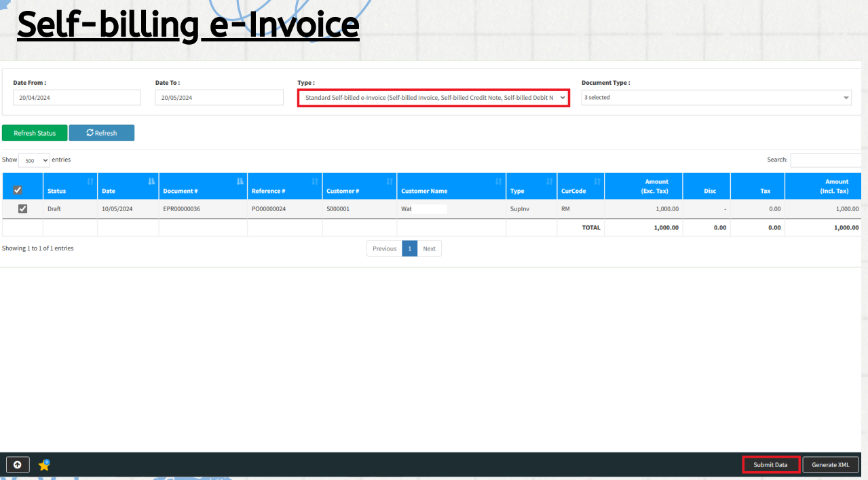Screen dimensions: 868x480
Task: Sort table by Date column icon
Action: tap(151, 181)
